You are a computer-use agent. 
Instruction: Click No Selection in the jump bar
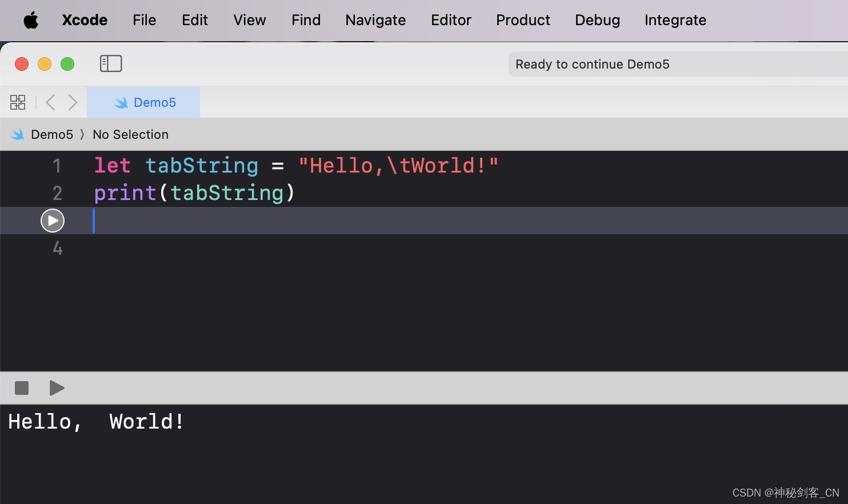coord(131,134)
